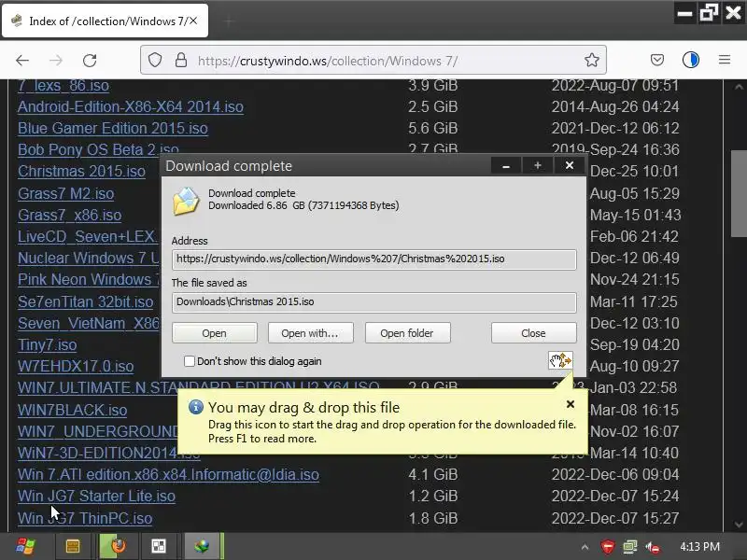Click the Open button in dialog
The image size is (747, 560).
pos(215,333)
